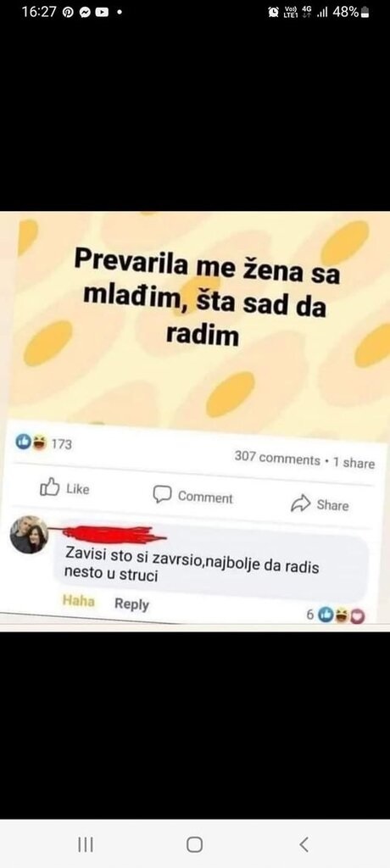Tap the Messenger notification icon
This screenshot has width=390, height=868.
coord(86,12)
